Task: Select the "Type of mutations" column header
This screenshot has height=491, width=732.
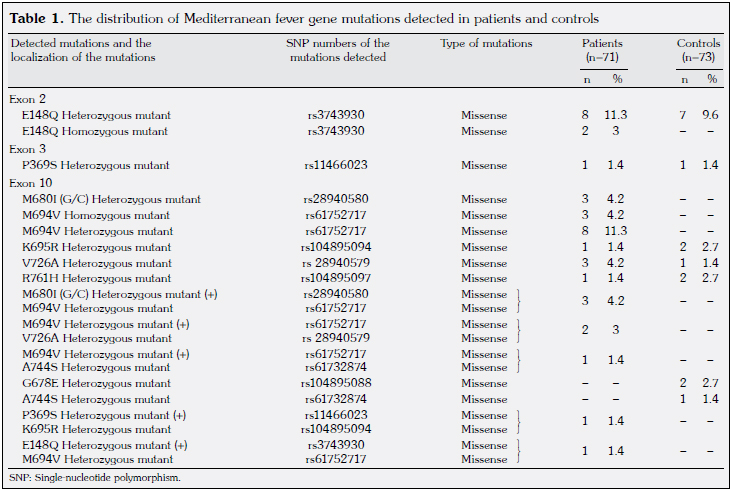Action: coord(485,44)
